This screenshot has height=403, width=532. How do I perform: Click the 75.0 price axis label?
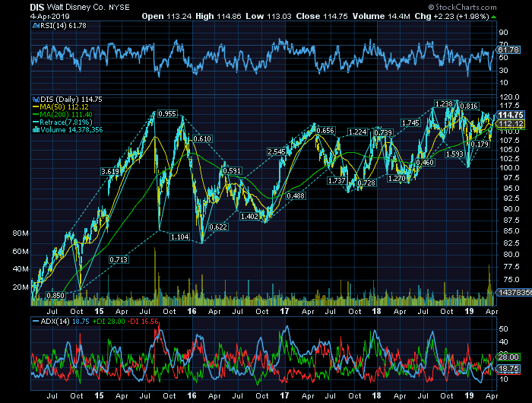(511, 280)
